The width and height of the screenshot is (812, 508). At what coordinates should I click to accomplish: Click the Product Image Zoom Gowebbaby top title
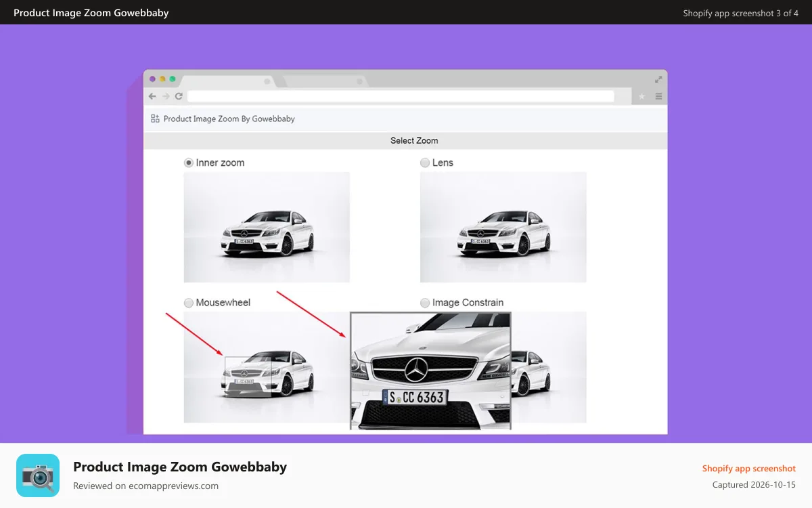pyautogui.click(x=91, y=13)
